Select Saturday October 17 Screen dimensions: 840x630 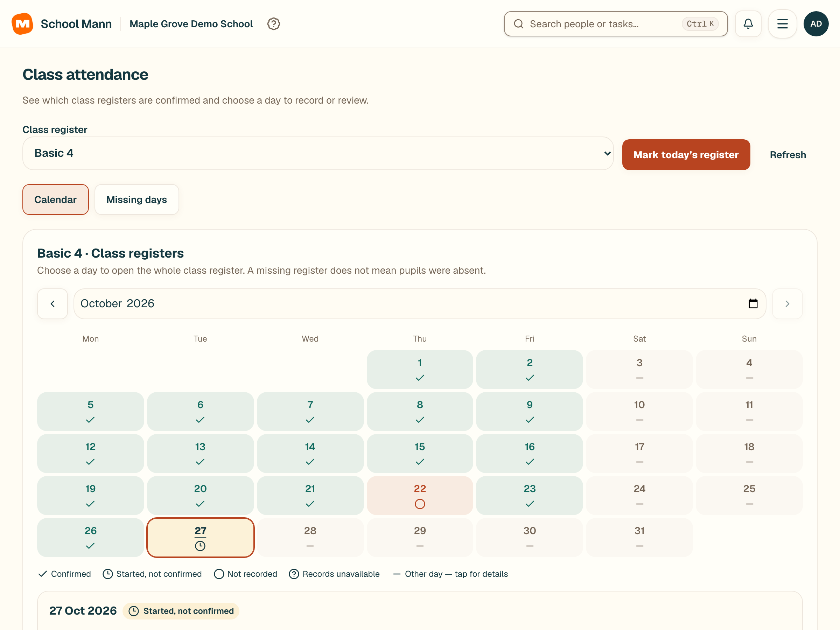point(639,454)
